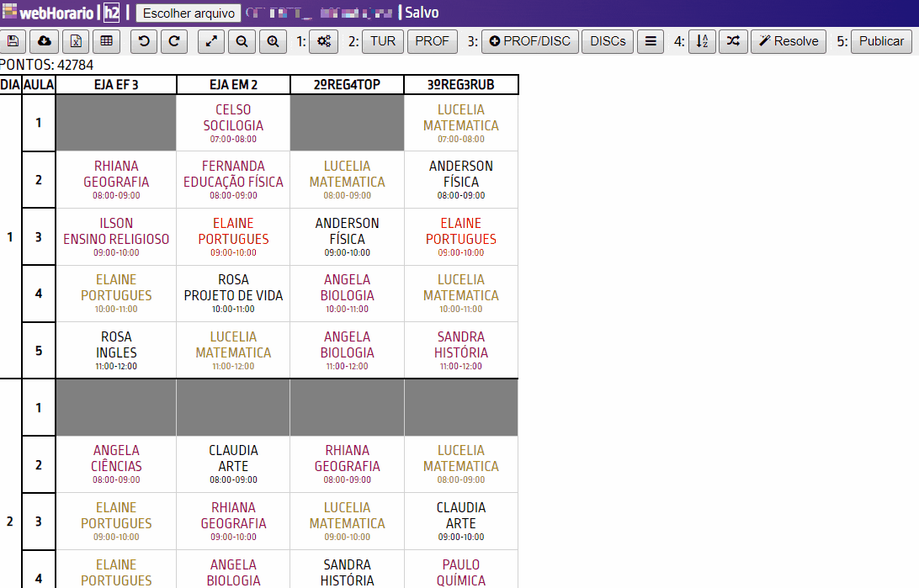Click the AULA column header
The width and height of the screenshot is (919, 588).
point(39,84)
